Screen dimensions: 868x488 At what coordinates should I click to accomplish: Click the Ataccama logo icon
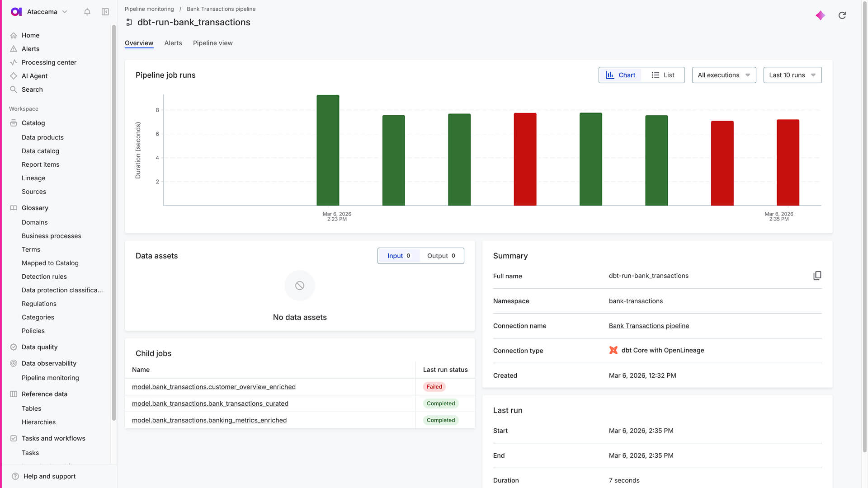[16, 12]
